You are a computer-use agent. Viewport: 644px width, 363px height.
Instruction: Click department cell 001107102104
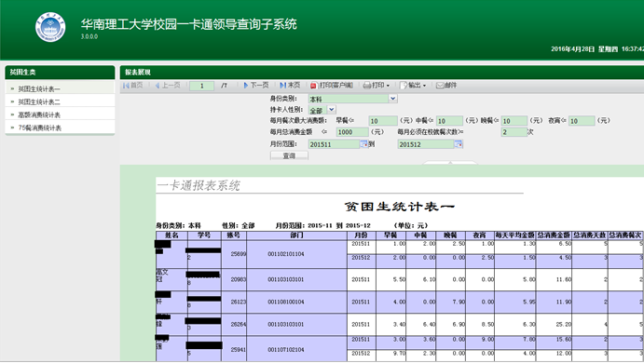tap(296, 349)
